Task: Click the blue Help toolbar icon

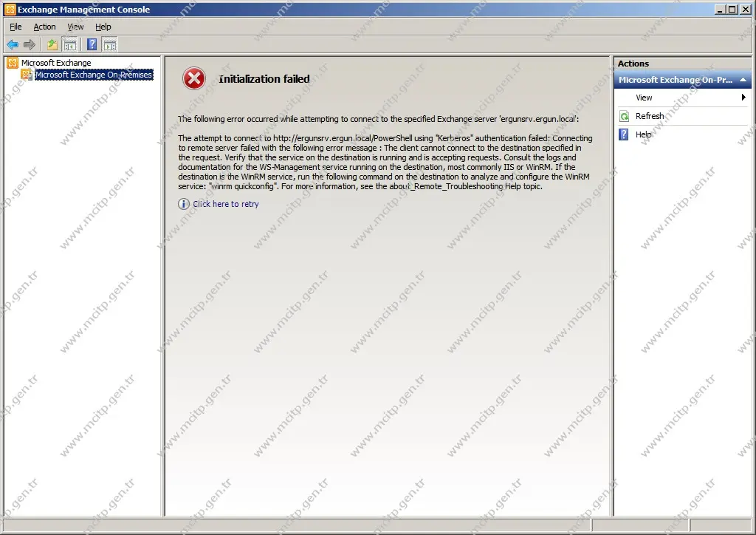Action: [92, 45]
